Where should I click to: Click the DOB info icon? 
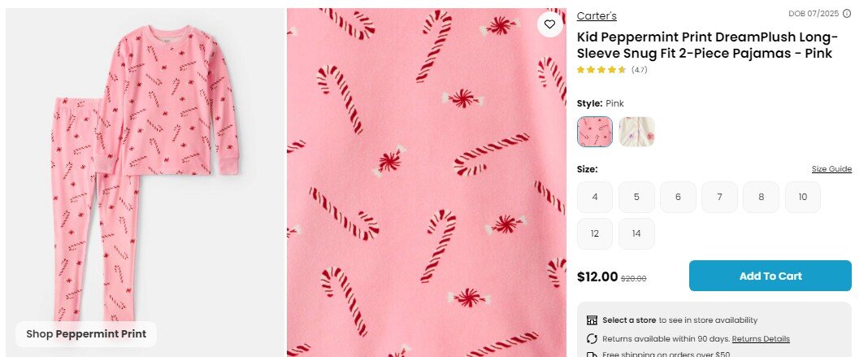click(x=847, y=13)
